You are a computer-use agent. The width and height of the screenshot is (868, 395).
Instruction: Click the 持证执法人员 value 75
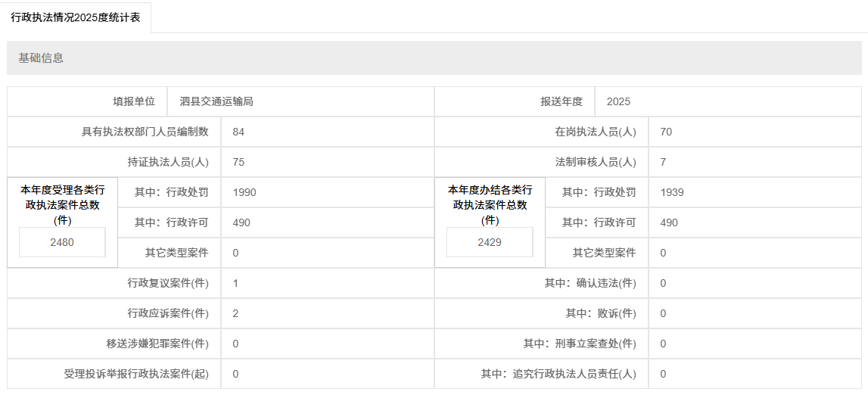coord(239,162)
